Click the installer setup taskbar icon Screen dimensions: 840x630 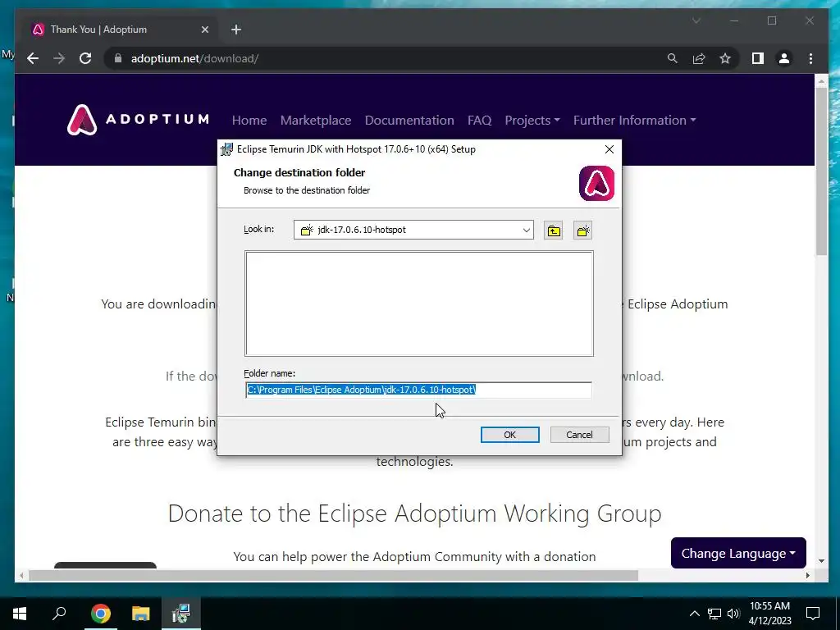point(181,614)
